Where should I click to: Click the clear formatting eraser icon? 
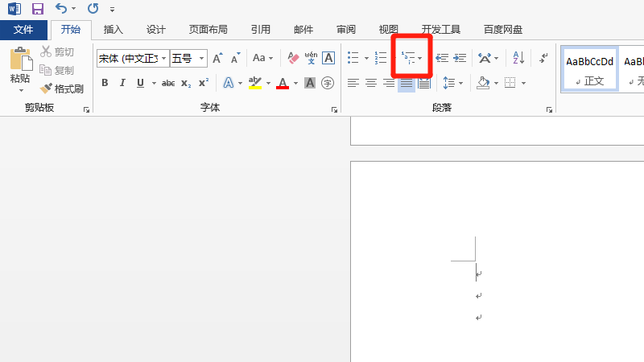pyautogui.click(x=293, y=58)
